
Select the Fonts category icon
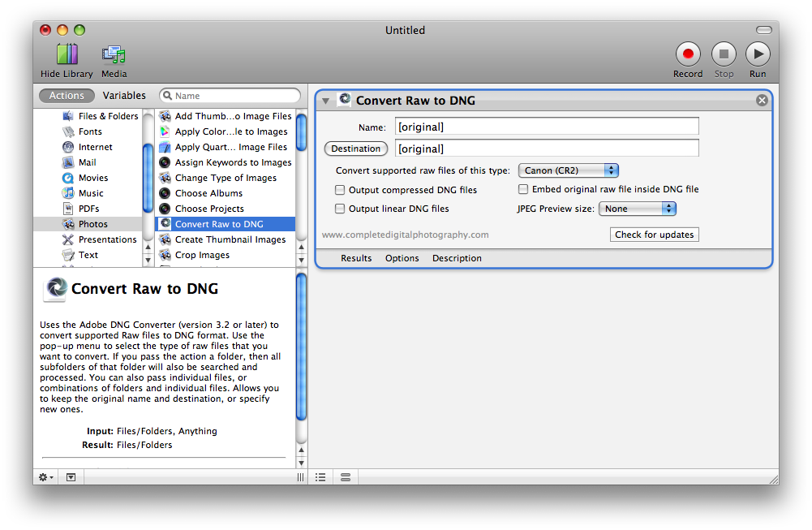click(x=68, y=131)
